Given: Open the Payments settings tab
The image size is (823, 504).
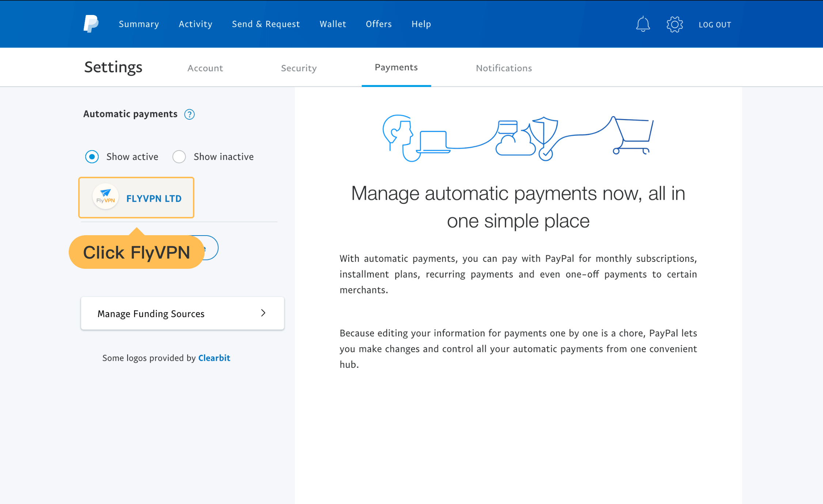Looking at the screenshot, I should pos(396,68).
